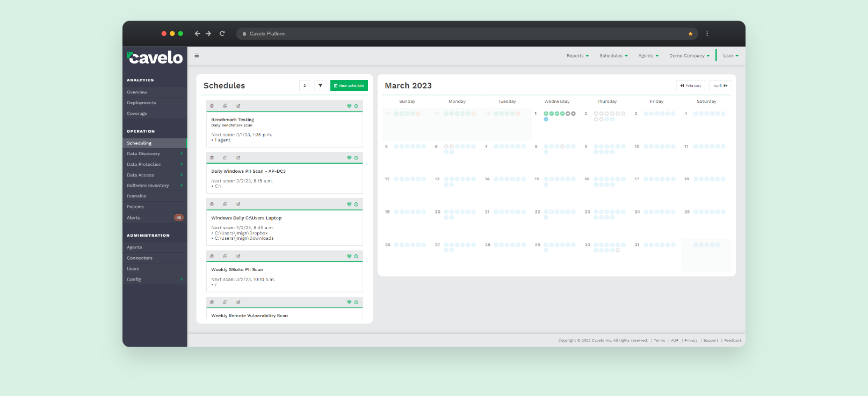Open Domains in the sidebar
The image size is (868, 396).
[x=155, y=196]
